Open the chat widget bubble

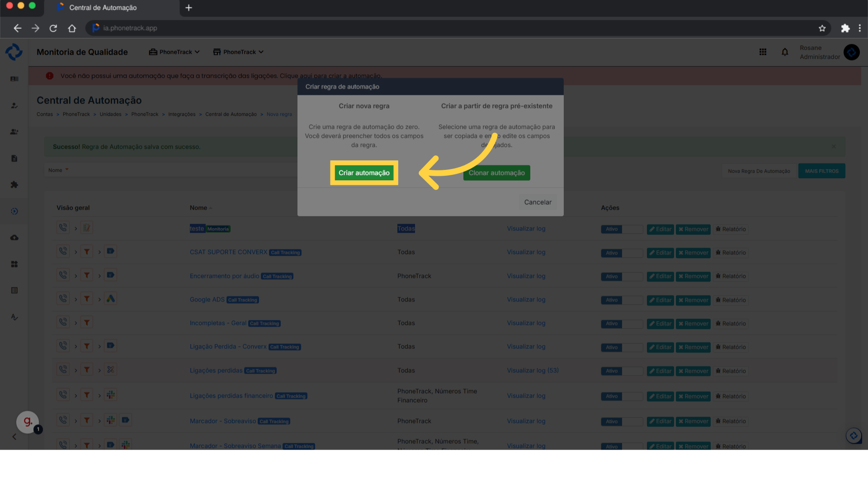click(x=854, y=436)
